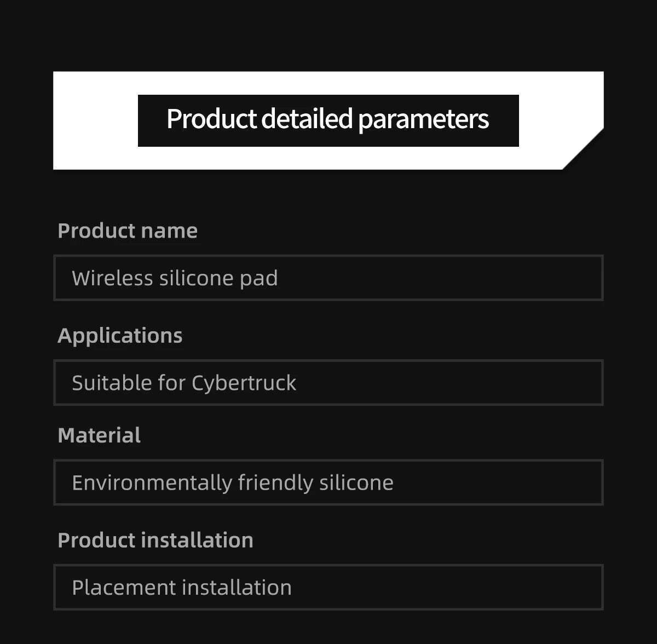Click the "Applications" label

tap(120, 336)
